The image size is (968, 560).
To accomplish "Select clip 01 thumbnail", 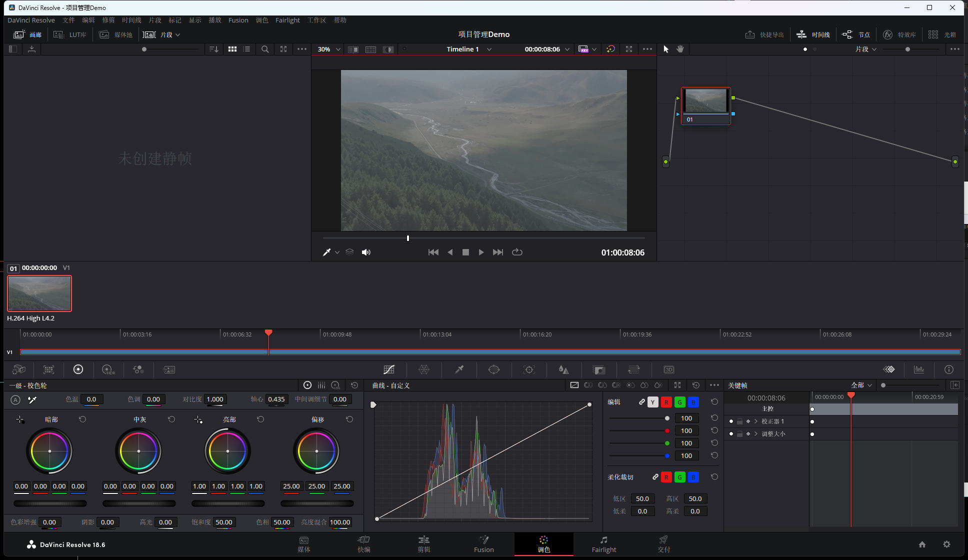I will [39, 293].
